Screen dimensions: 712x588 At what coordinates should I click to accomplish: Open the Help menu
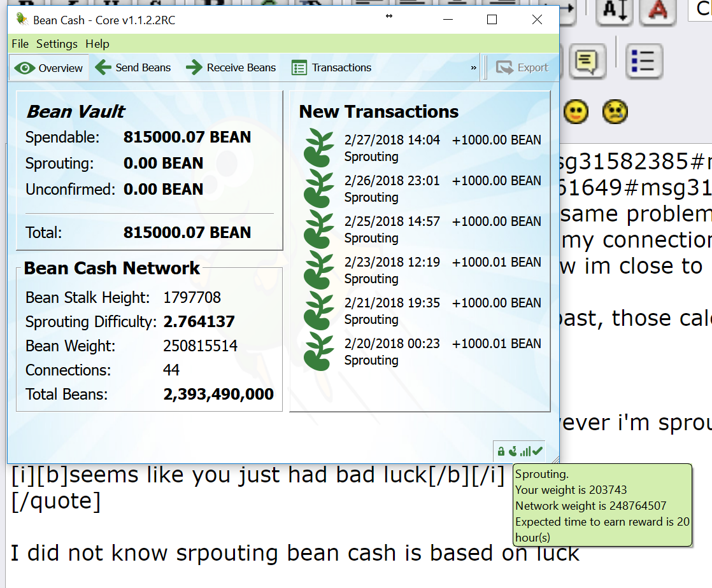(97, 44)
